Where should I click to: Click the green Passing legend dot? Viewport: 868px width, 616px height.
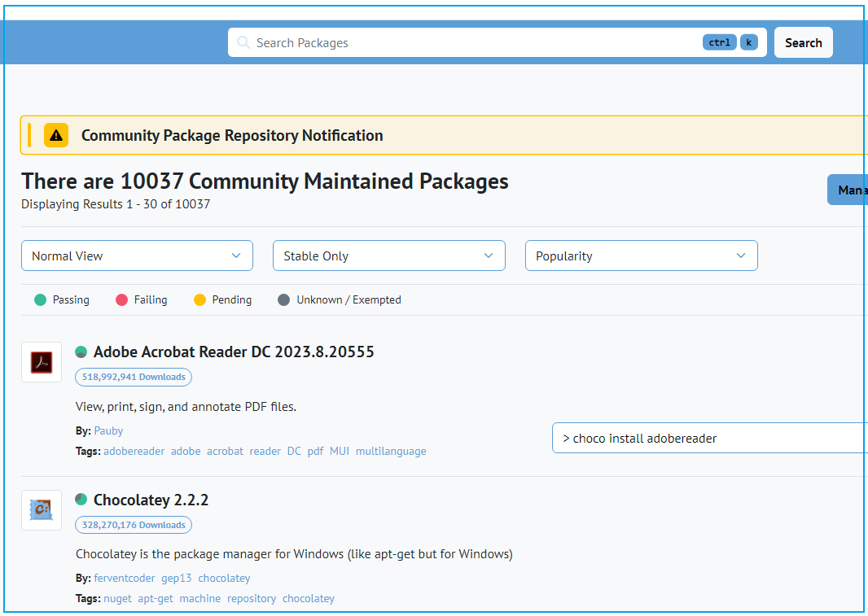tap(40, 300)
